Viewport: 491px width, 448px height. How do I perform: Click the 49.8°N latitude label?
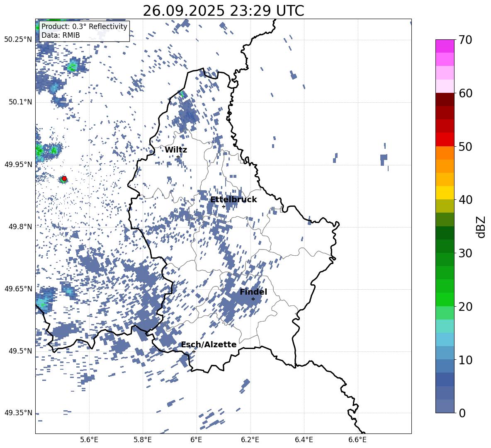click(20, 227)
